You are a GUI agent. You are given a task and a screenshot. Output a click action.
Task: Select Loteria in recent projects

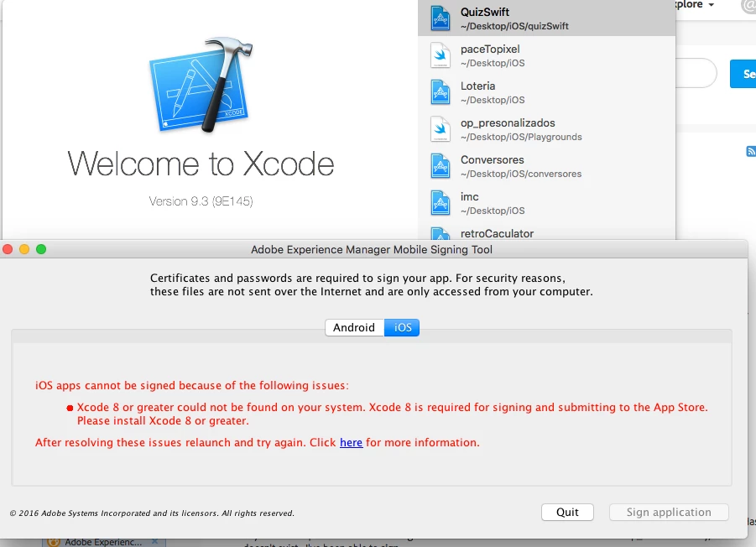[x=547, y=92]
